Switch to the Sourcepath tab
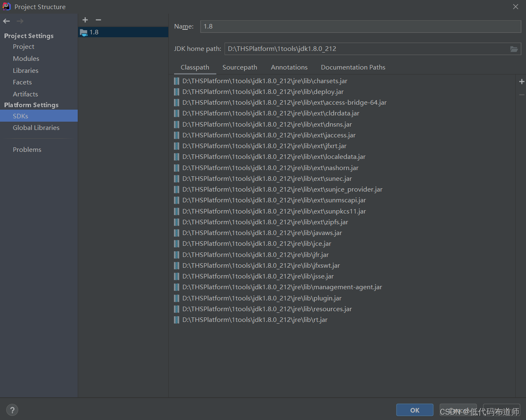The image size is (526, 420). pos(240,67)
